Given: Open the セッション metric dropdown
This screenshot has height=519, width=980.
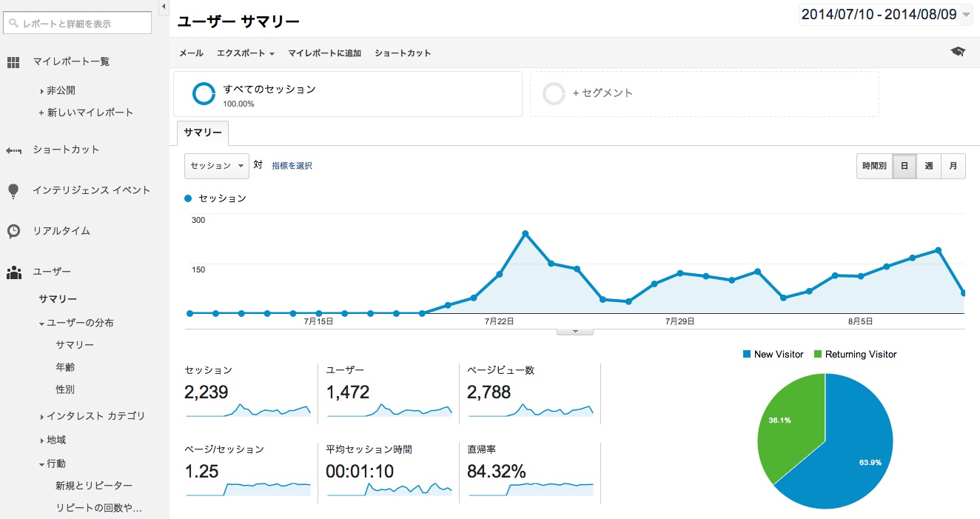Looking at the screenshot, I should point(216,166).
